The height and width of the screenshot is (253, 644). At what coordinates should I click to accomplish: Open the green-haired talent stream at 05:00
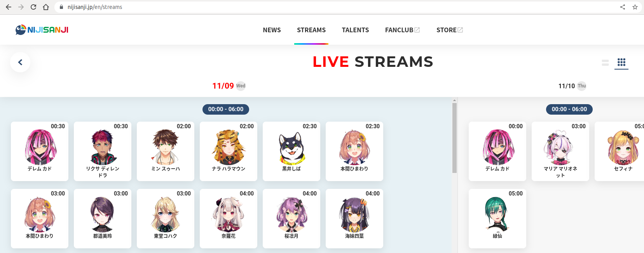[x=497, y=218]
